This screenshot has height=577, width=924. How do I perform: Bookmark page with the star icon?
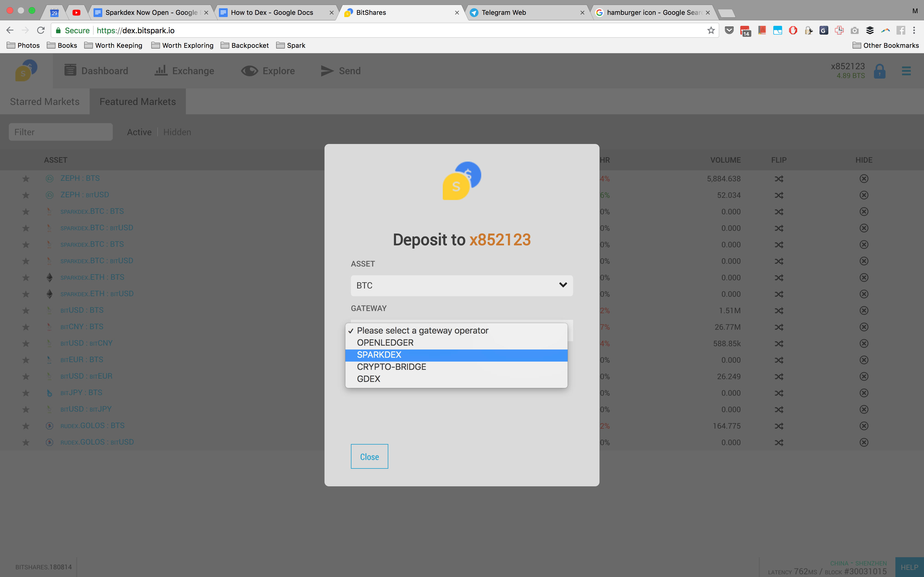(x=711, y=30)
